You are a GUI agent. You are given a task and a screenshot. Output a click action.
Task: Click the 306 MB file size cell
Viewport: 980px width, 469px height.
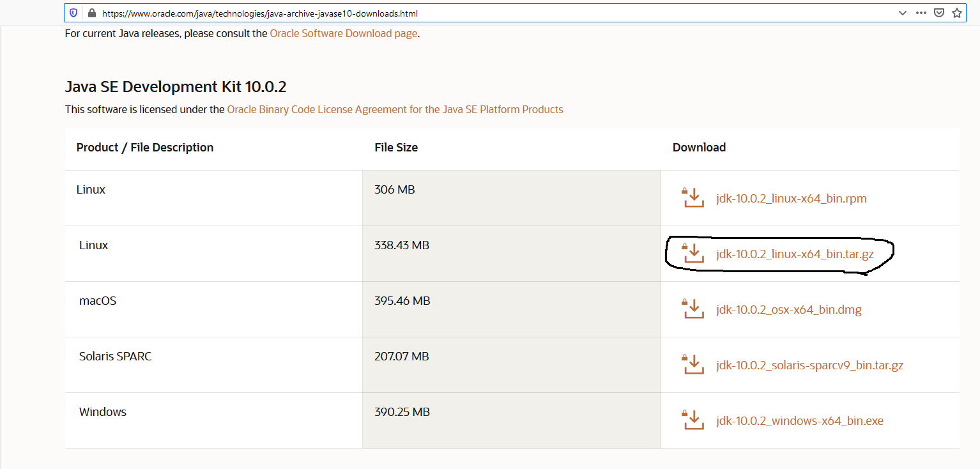(x=511, y=198)
